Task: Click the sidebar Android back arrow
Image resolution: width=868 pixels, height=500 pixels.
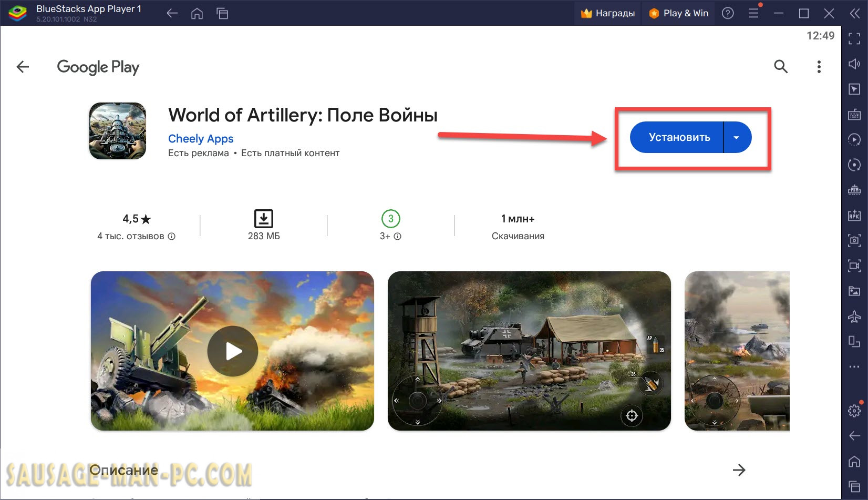Action: click(854, 435)
